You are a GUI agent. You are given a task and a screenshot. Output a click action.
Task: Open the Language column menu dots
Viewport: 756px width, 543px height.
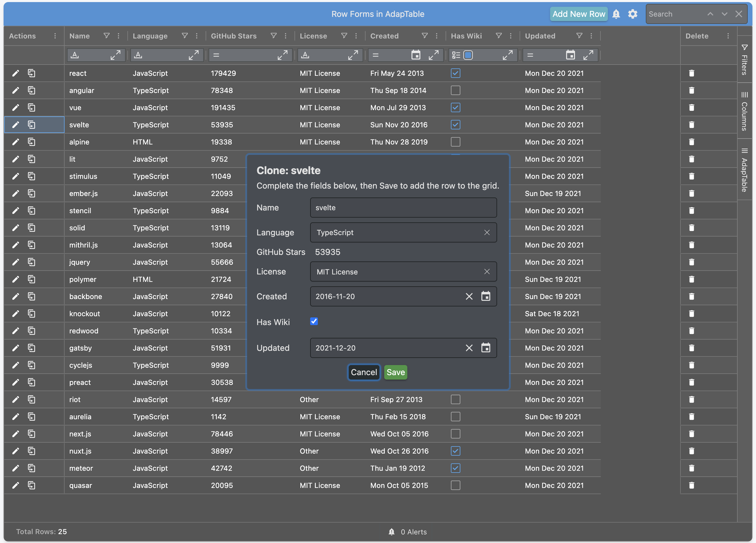click(x=197, y=36)
